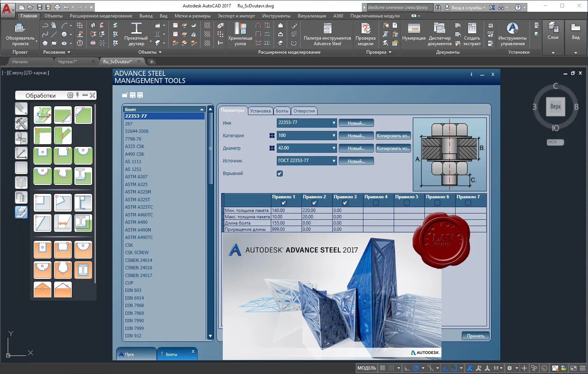Switch to the Чертеж1* document tab
This screenshot has width=588, height=374.
tap(67, 62)
